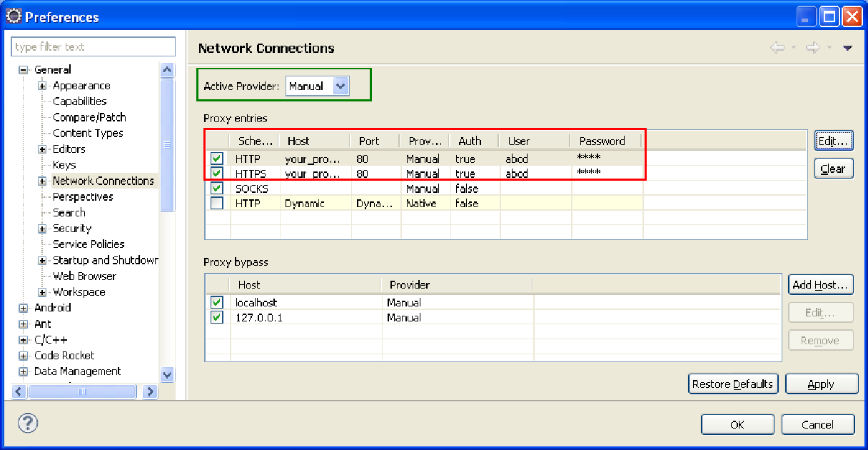Uncheck the 127.0.0.1 bypass checkbox
Image resolution: width=868 pixels, height=450 pixels.
(217, 317)
